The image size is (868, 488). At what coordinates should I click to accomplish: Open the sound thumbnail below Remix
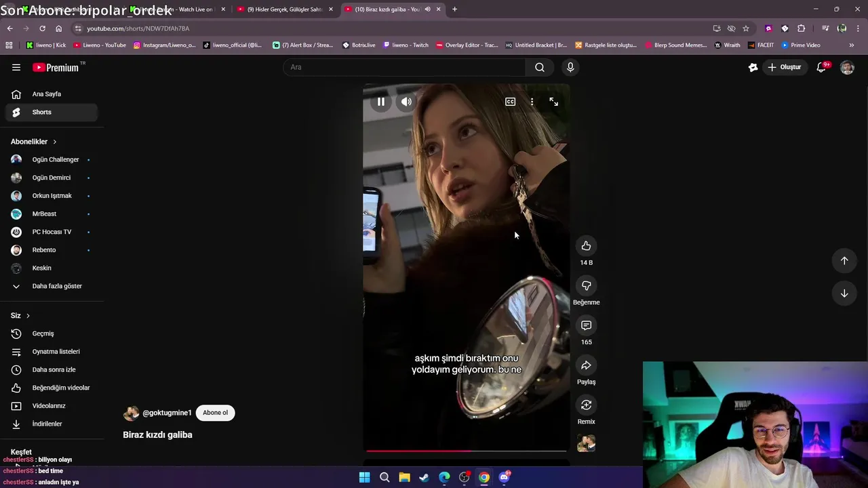(x=586, y=443)
